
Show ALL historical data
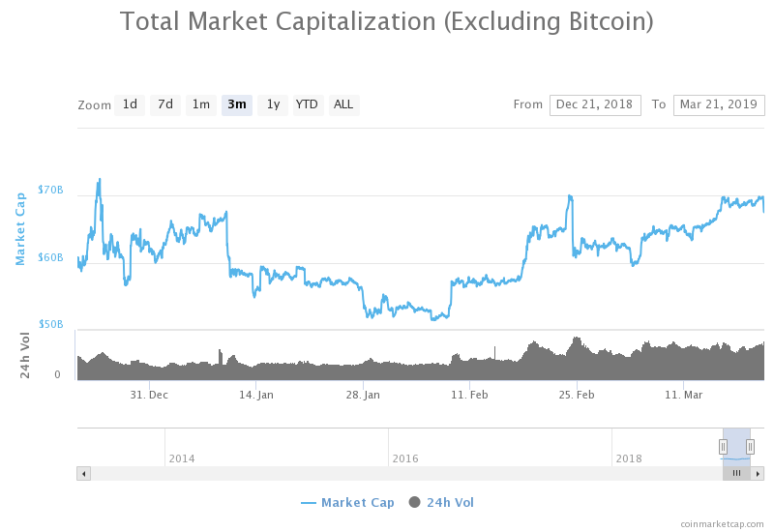click(343, 104)
